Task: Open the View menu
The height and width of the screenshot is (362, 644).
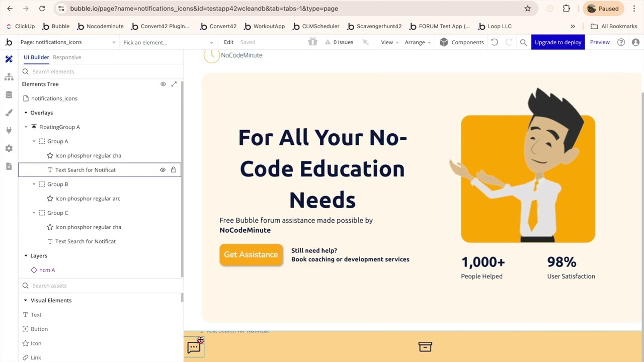Action: (390, 42)
